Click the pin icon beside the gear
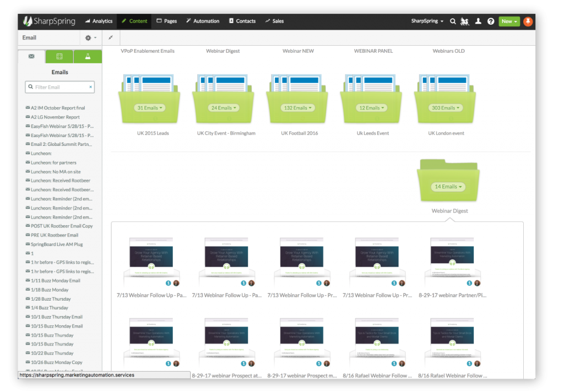 [x=110, y=37]
